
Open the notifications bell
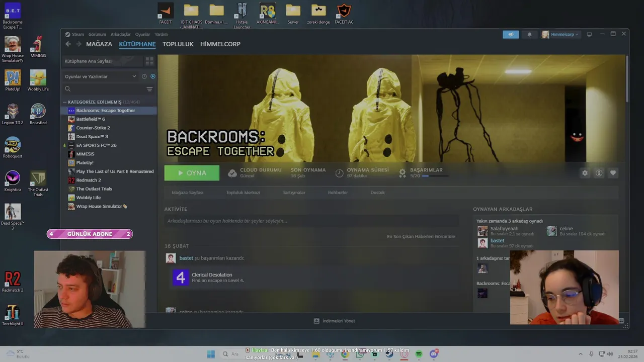point(529,34)
